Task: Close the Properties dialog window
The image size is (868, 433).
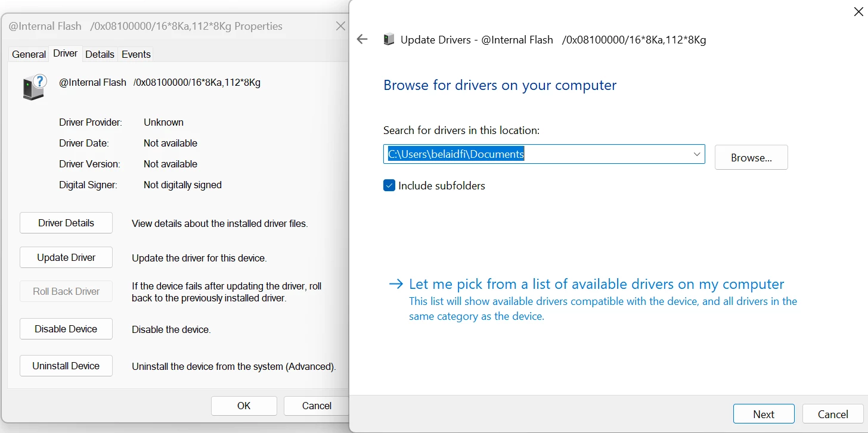Action: point(340,26)
